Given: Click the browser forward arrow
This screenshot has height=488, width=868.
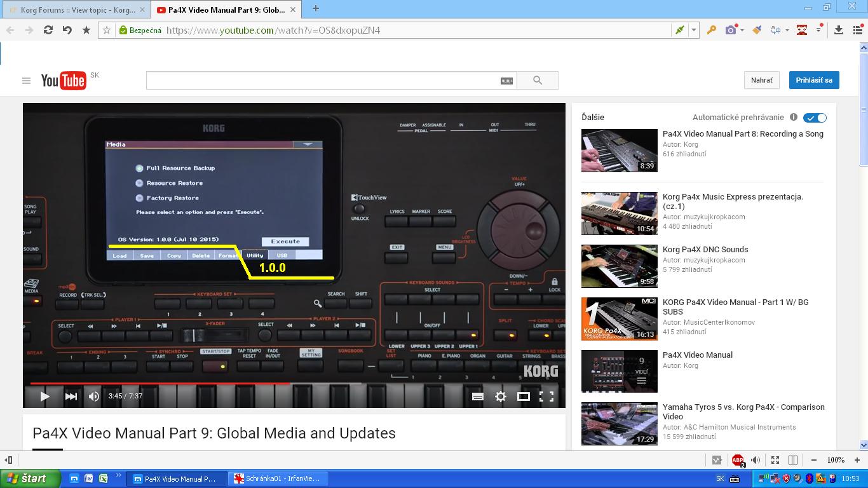Looking at the screenshot, I should 29,30.
